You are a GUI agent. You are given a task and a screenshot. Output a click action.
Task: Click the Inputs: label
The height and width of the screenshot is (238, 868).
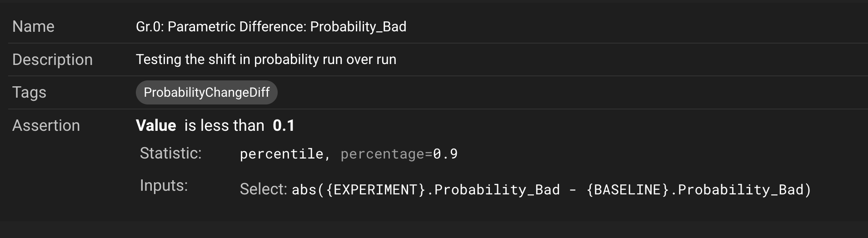164,186
